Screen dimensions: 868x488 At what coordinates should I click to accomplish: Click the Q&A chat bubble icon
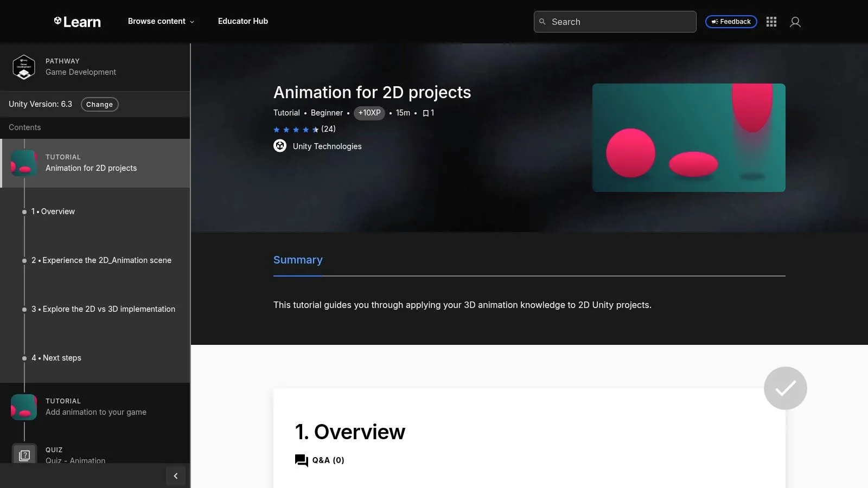pyautogui.click(x=301, y=460)
